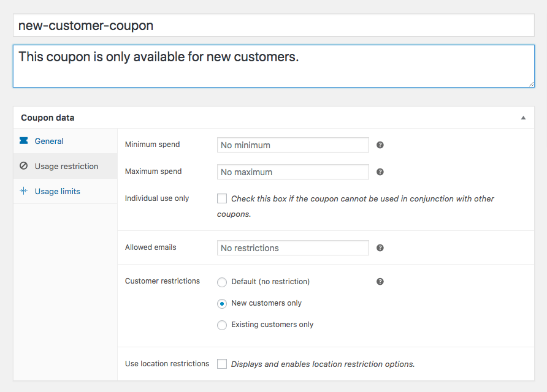Click the Usage limits icon
Image resolution: width=547 pixels, height=392 pixels.
(24, 191)
